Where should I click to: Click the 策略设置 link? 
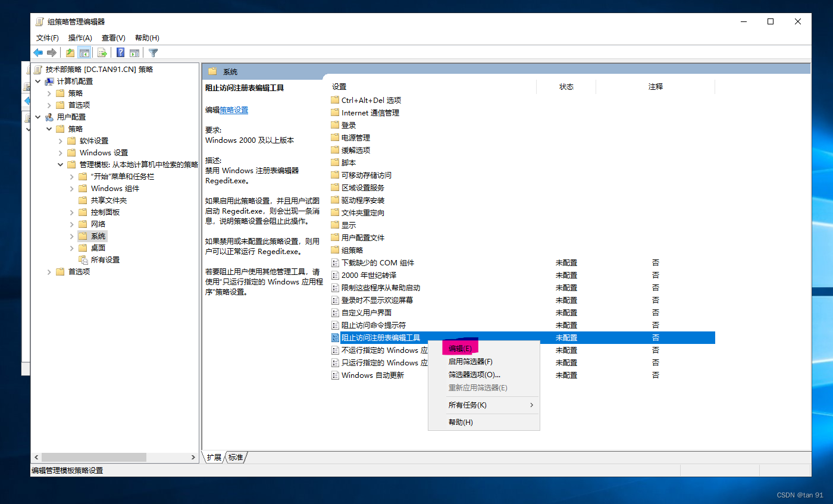coord(234,110)
